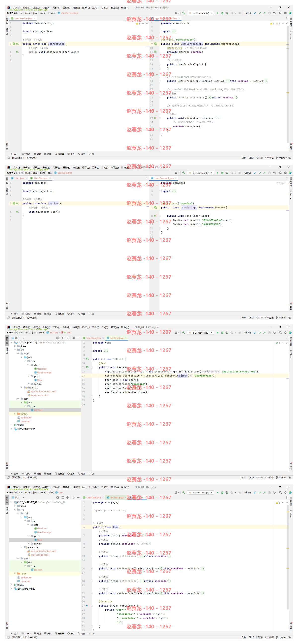Open IoCTest.test run configuration dropdown in UserServiceImpl window
This screenshot has width=298, height=644.
200,13
